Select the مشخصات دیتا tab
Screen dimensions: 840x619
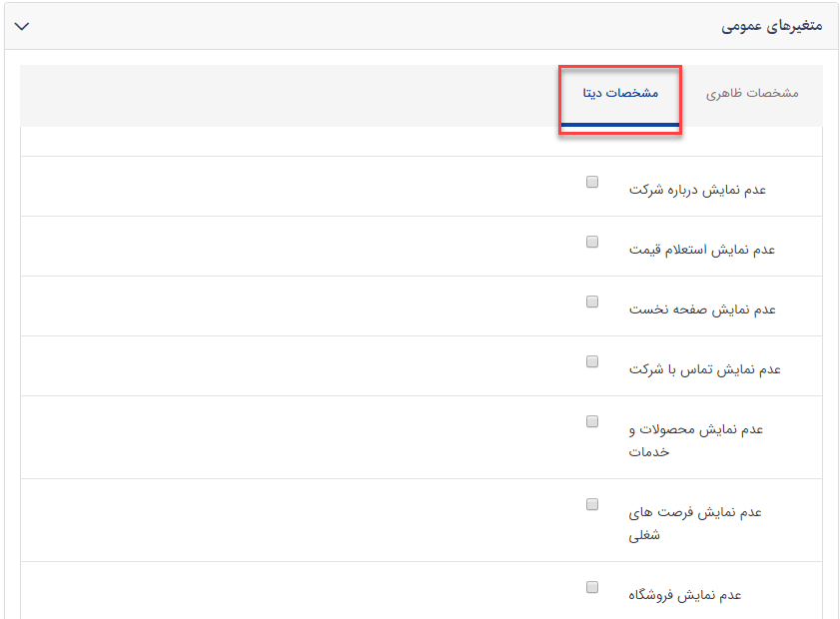click(x=620, y=94)
